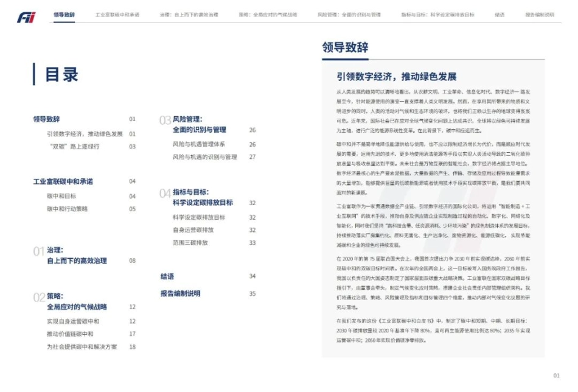Click chapter 02 heading 全局应对的气候战略
Viewport: 578px width, 392px height.
click(77, 307)
